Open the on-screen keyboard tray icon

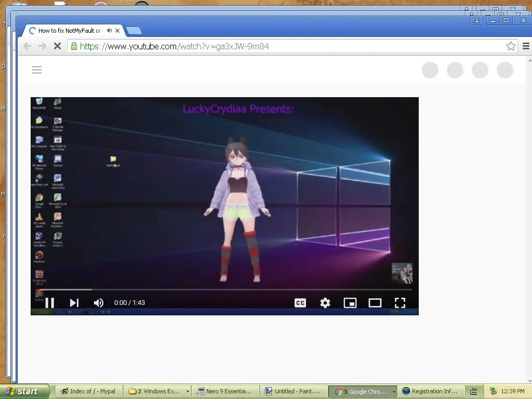(474, 392)
